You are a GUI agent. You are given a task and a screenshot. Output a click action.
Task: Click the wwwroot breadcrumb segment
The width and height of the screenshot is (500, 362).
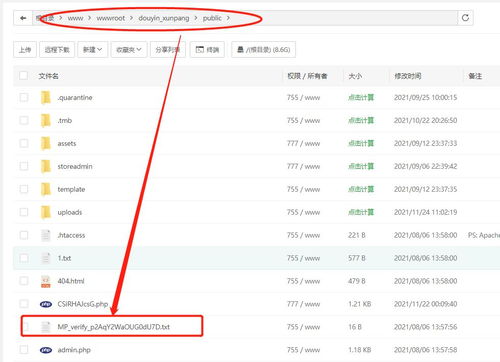(x=111, y=18)
